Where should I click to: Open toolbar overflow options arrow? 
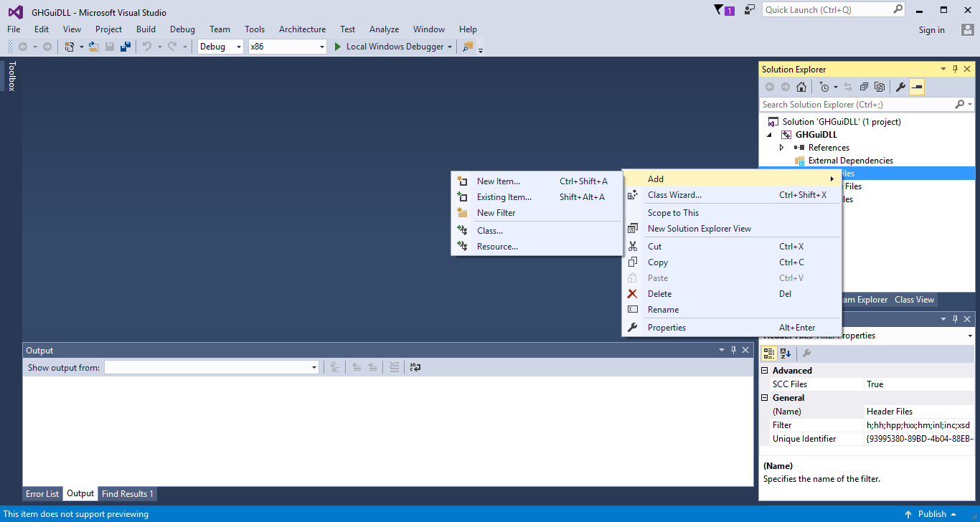click(x=481, y=49)
